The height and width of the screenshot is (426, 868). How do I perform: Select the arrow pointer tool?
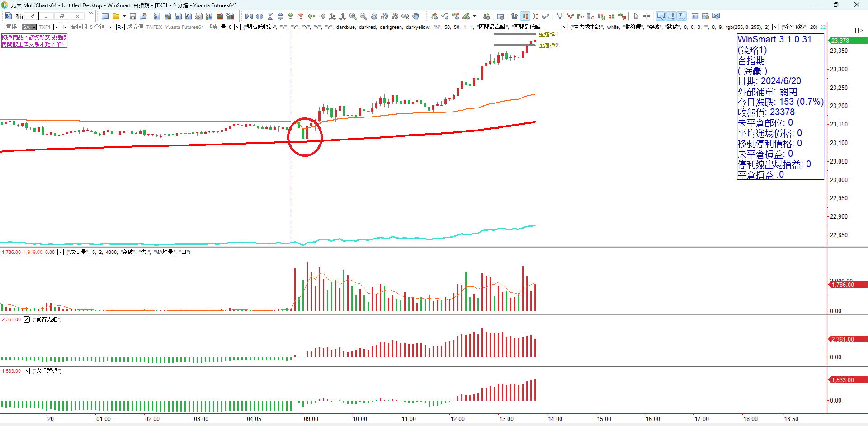tap(637, 16)
